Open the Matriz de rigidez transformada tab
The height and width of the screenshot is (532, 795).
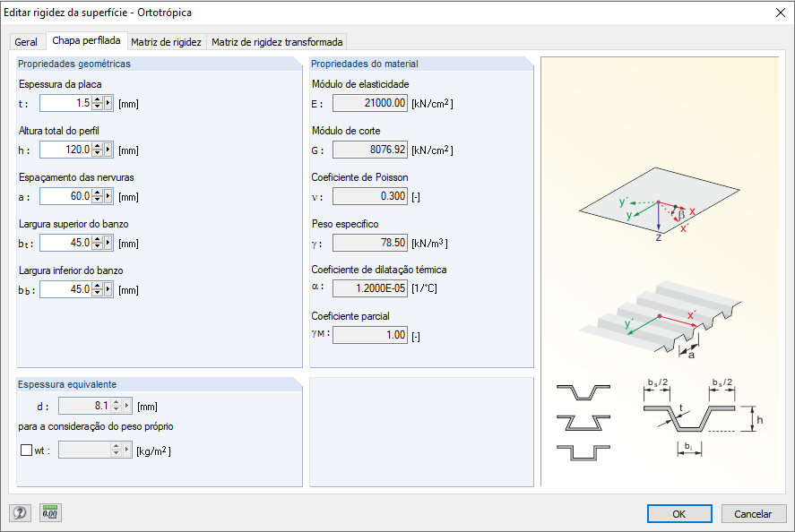(277, 41)
